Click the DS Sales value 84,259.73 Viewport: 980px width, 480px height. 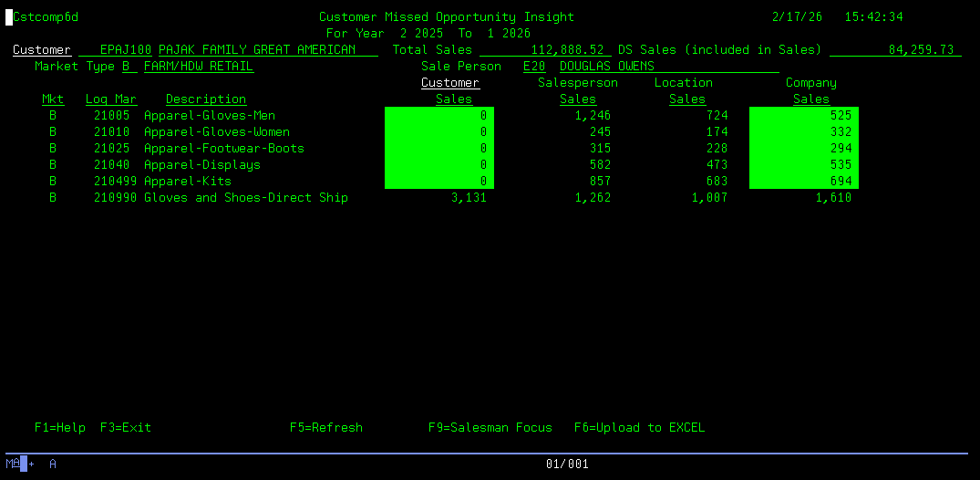921,49
